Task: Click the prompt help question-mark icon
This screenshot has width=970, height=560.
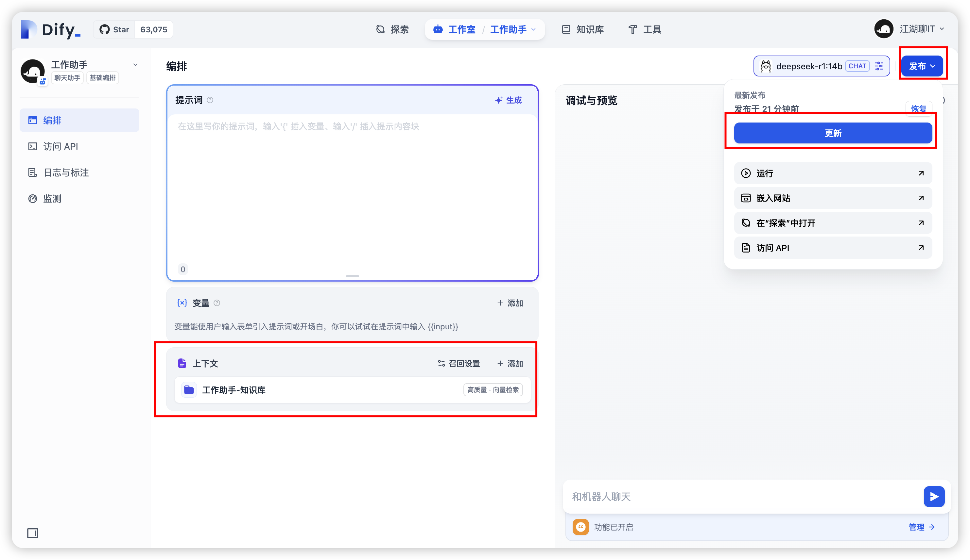Action: pos(210,100)
